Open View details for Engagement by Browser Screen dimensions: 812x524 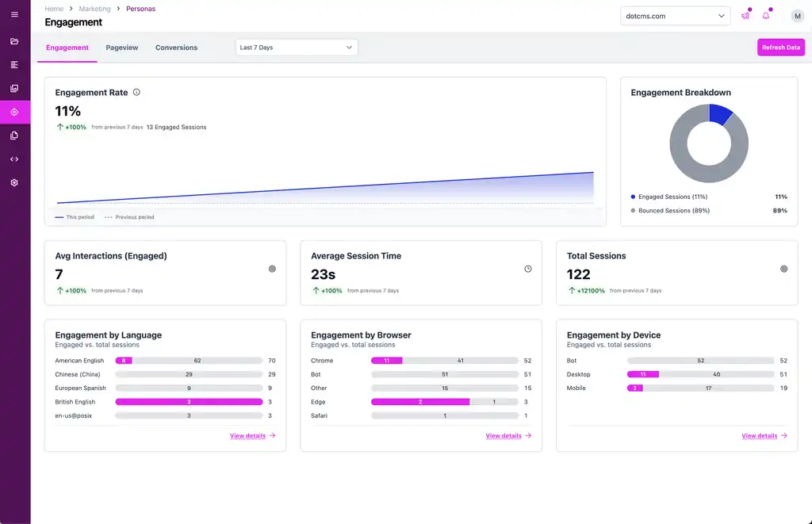click(504, 435)
